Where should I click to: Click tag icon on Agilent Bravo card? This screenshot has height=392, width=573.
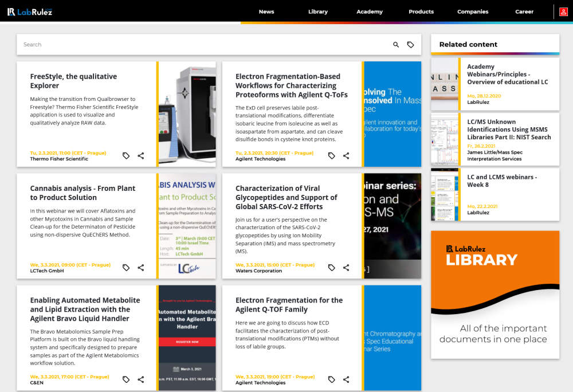coord(126,379)
